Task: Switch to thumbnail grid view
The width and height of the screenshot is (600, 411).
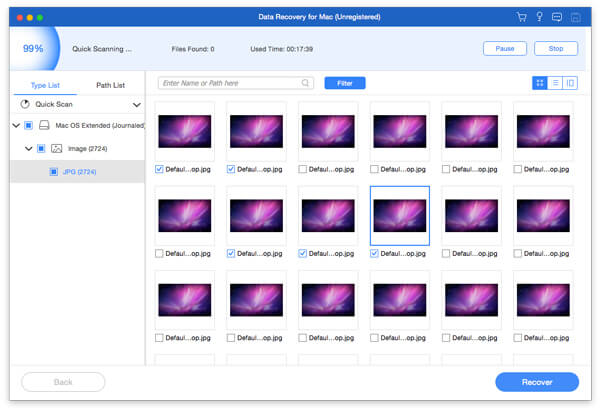Action: click(540, 83)
